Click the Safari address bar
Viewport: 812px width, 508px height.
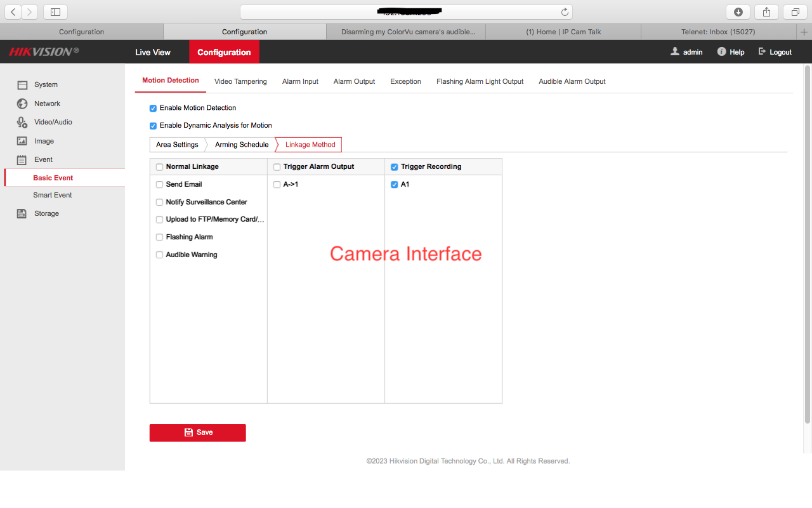pyautogui.click(x=406, y=12)
